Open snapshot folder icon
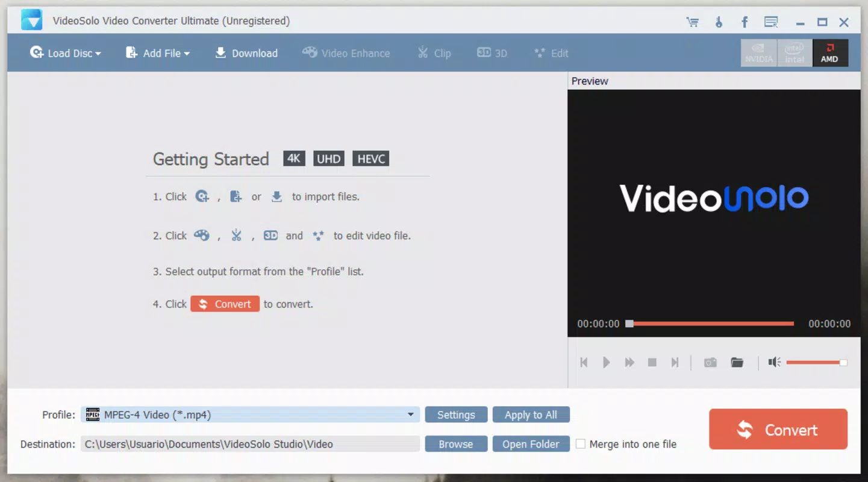 [737, 362]
